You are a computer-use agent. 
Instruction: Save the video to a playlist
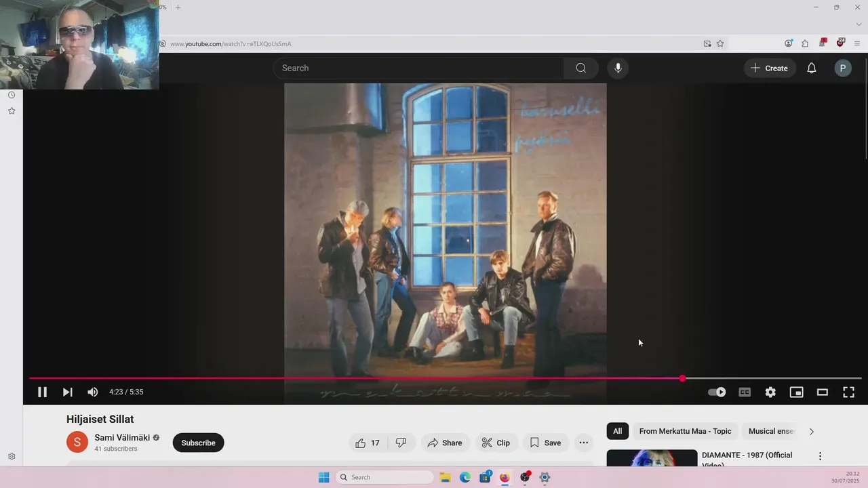546,443
